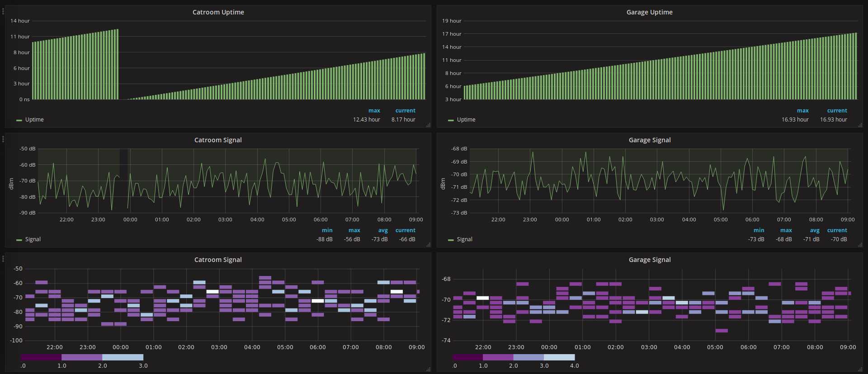Sort Garage Signal legend by current column
868x374 pixels.
coord(837,230)
